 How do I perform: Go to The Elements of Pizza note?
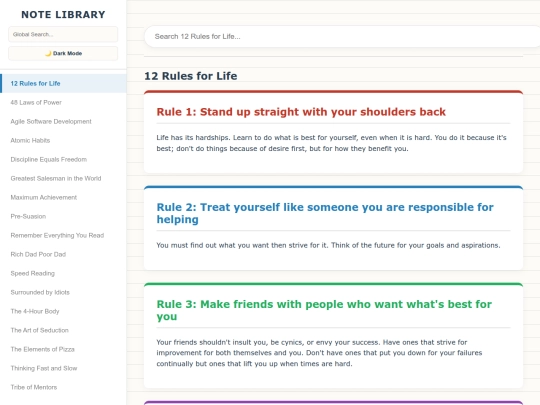tap(63, 349)
